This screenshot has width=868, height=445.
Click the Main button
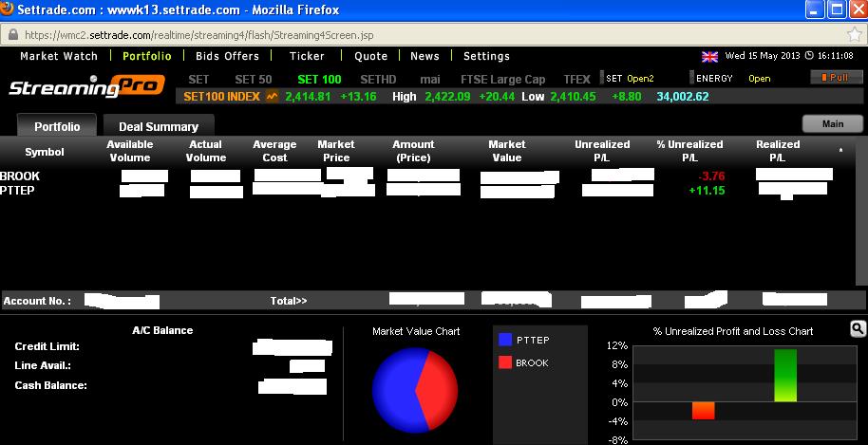832,124
